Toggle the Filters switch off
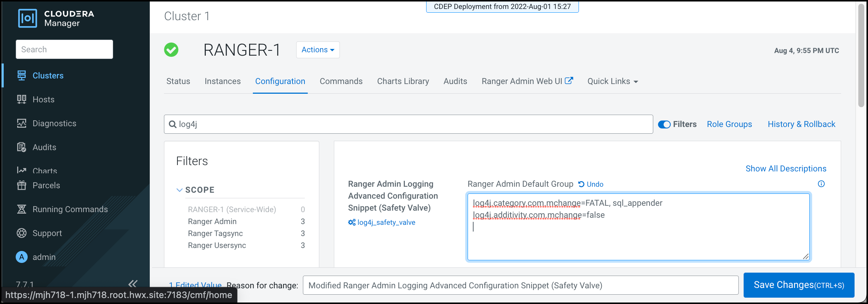The width and height of the screenshot is (868, 304). click(664, 124)
